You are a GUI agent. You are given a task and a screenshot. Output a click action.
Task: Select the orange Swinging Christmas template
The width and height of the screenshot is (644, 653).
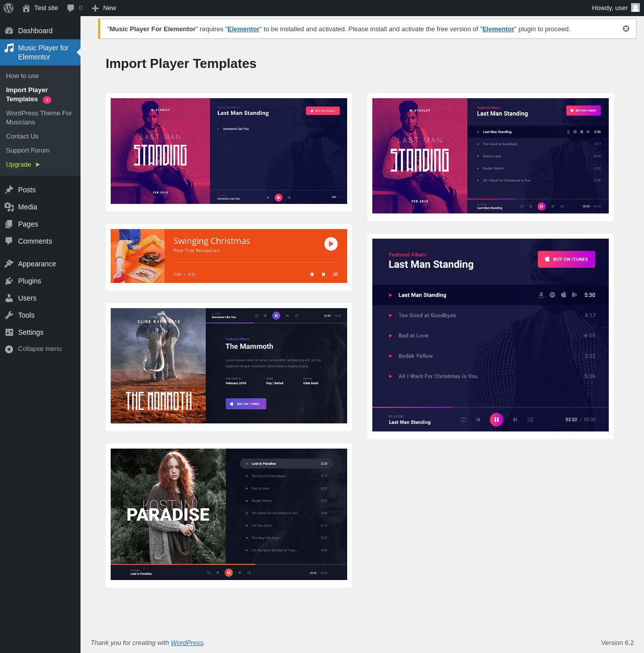click(x=229, y=256)
